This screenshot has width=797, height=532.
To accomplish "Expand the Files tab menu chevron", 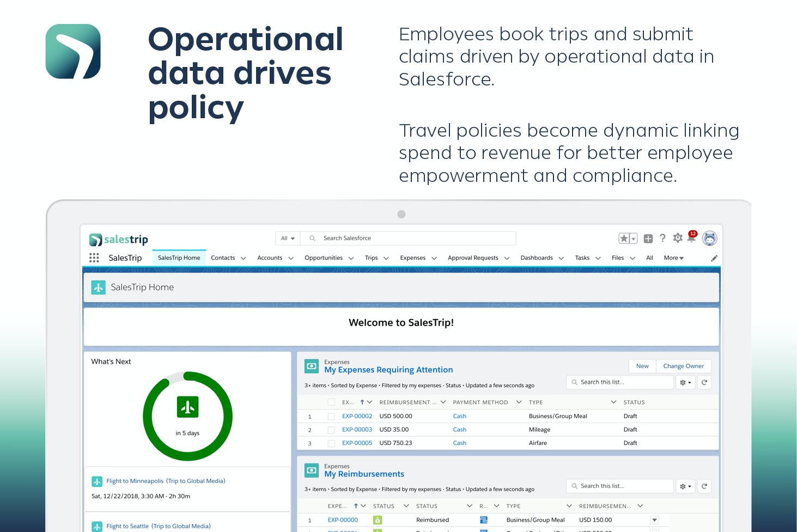I will click(x=632, y=258).
